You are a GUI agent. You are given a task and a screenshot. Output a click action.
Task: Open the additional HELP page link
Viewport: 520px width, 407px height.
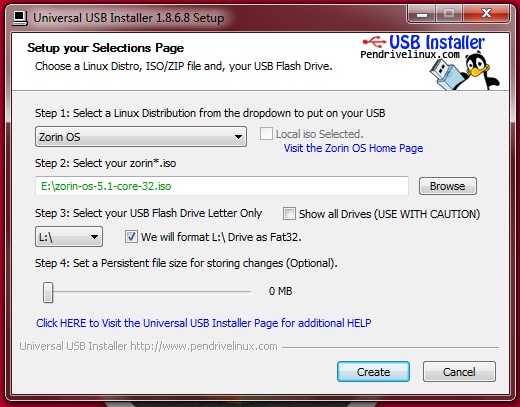pyautogui.click(x=204, y=323)
